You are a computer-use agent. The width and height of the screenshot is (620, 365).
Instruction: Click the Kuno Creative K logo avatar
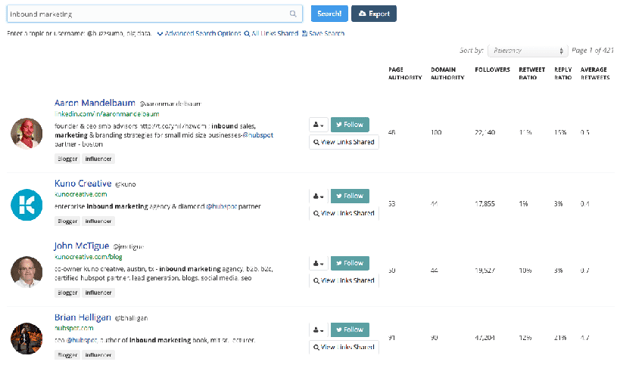click(x=26, y=205)
